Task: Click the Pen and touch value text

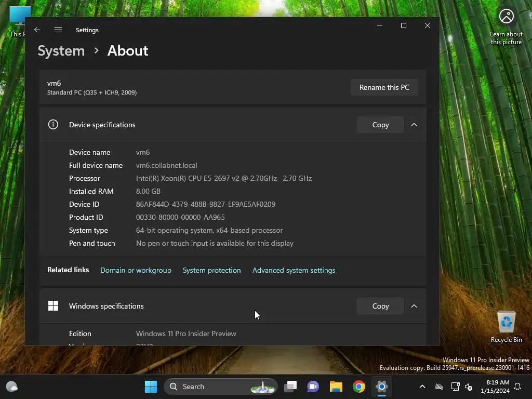Action: click(x=215, y=243)
